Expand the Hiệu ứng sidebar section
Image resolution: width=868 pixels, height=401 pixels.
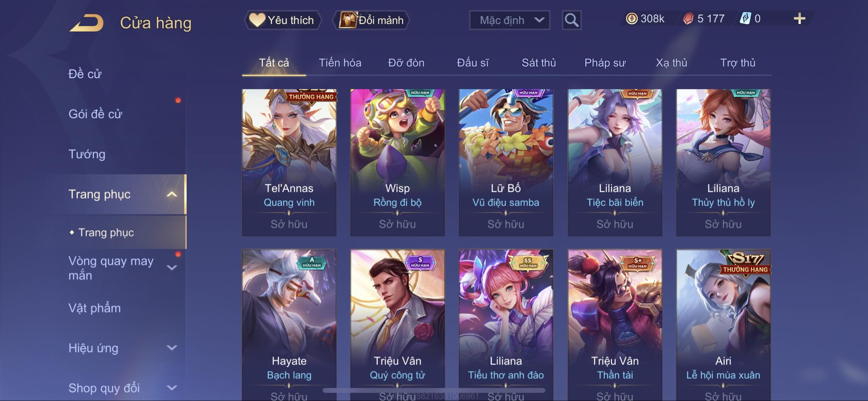click(x=172, y=348)
